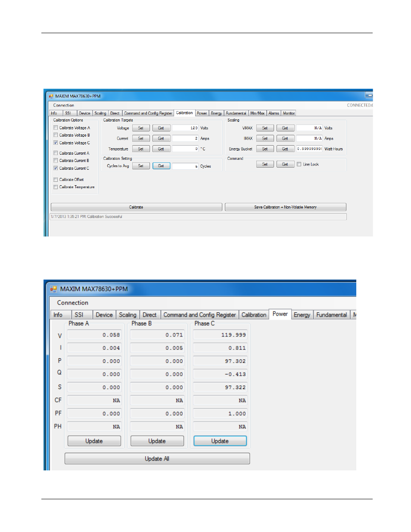Open Direct tab in upper window
This screenshot has height=532, width=411.
pyautogui.click(x=115, y=113)
